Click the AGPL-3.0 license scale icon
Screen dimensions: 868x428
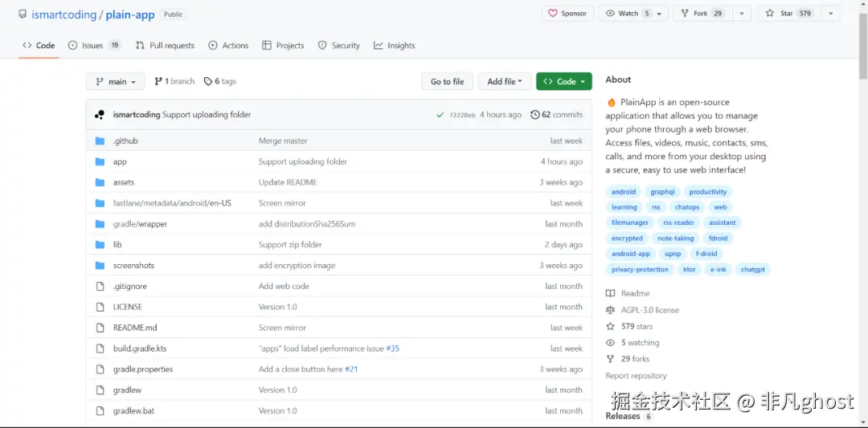click(x=610, y=310)
